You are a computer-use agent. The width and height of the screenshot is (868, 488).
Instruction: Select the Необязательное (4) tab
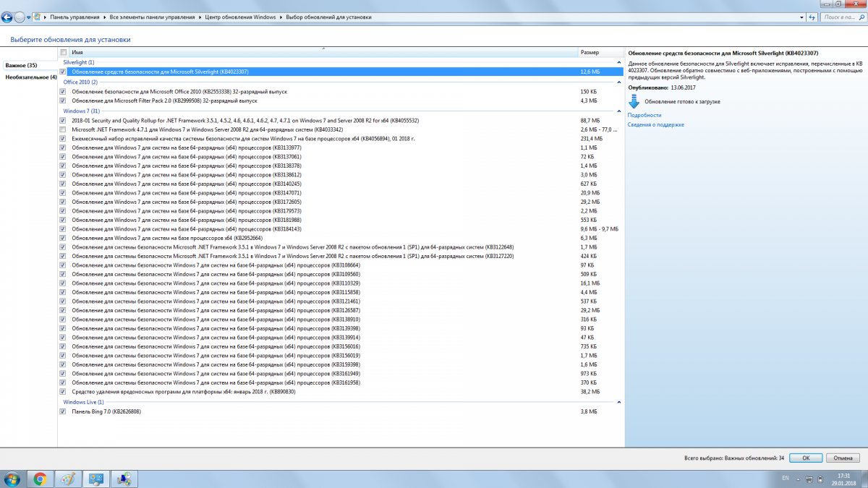31,77
